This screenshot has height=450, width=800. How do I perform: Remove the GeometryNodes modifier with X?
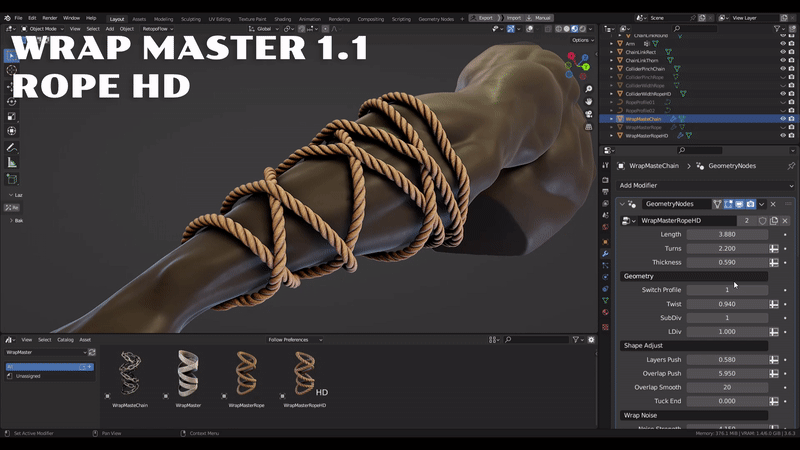pos(773,204)
